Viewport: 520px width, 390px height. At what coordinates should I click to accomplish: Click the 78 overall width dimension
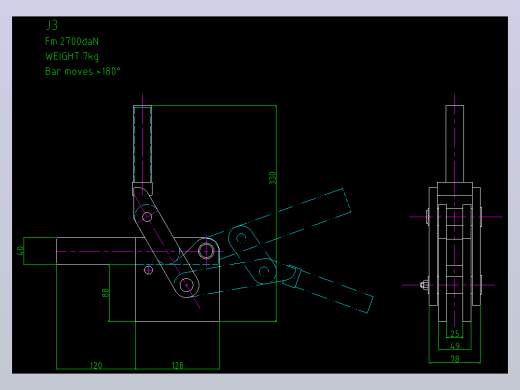455,359
